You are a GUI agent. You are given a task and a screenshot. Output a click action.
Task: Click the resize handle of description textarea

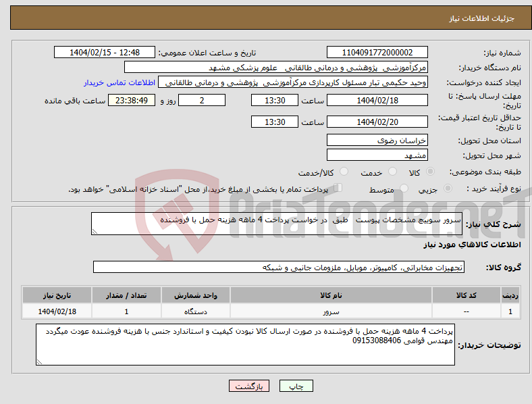[x=95, y=232]
